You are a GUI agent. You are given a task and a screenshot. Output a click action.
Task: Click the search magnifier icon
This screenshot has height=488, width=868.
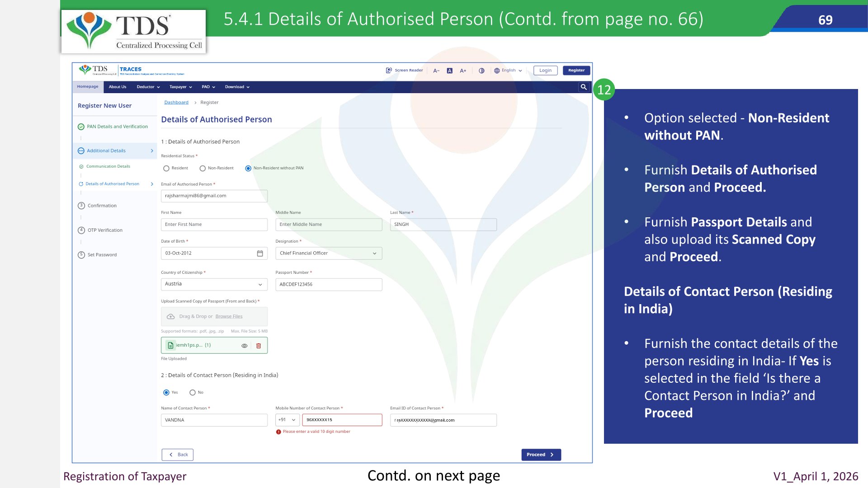coord(584,87)
